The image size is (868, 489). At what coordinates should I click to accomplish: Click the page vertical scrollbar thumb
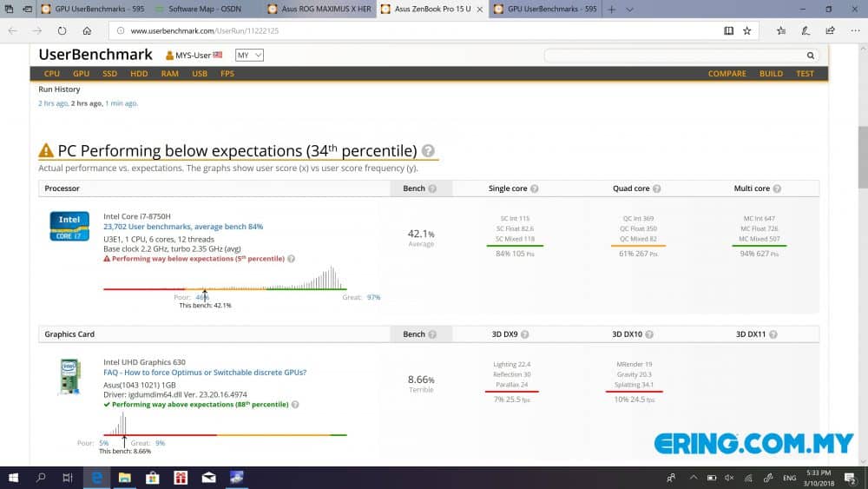pos(863,157)
